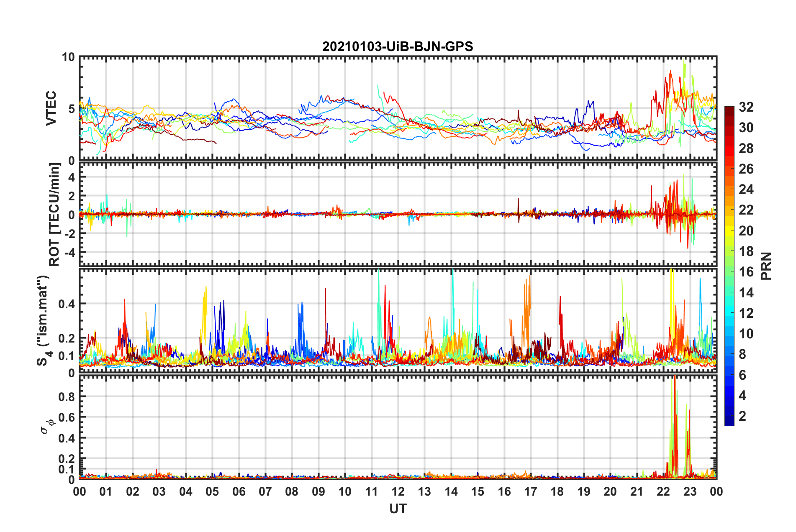Click PRN colorbar tick label 8

[x=742, y=354]
